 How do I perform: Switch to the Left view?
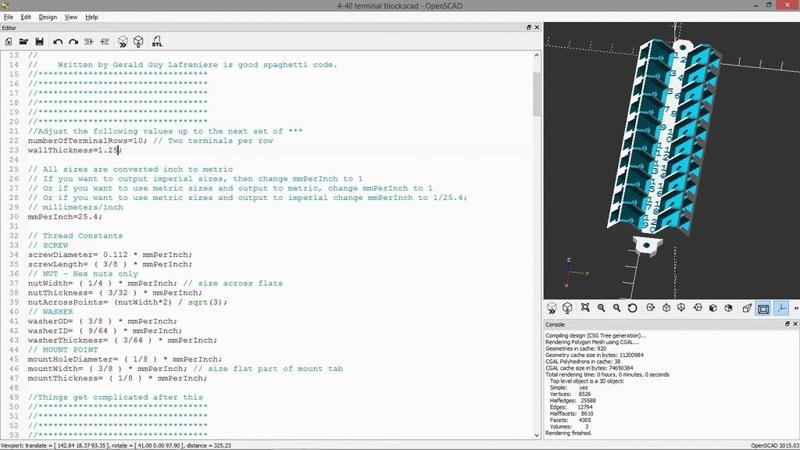[x=697, y=308]
